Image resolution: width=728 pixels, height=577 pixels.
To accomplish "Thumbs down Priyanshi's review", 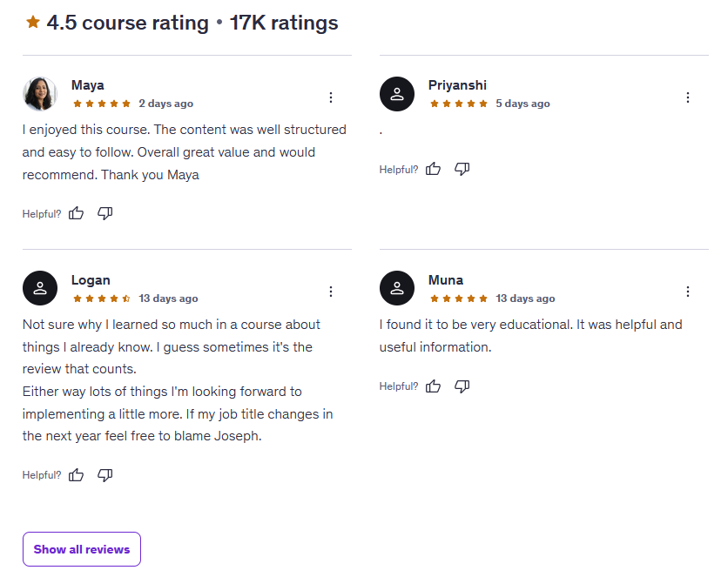I will (462, 169).
